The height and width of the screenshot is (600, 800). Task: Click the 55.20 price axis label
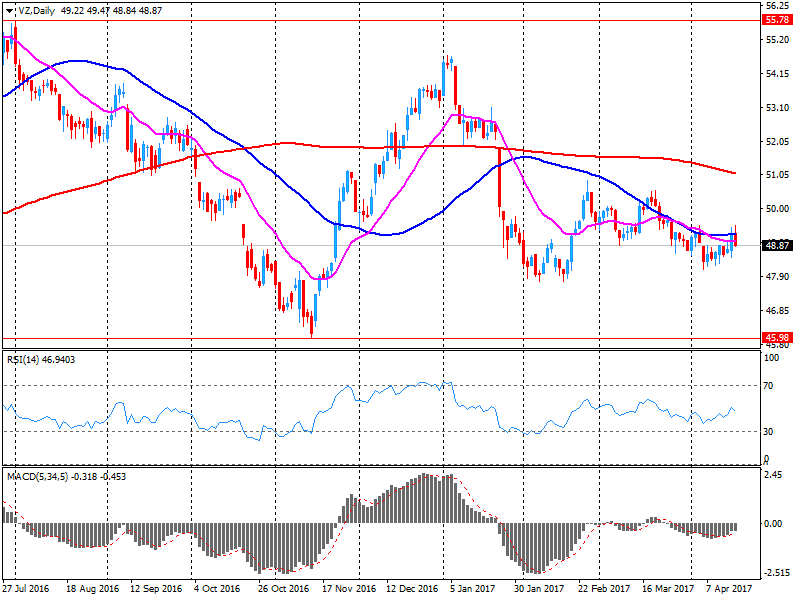pos(777,40)
